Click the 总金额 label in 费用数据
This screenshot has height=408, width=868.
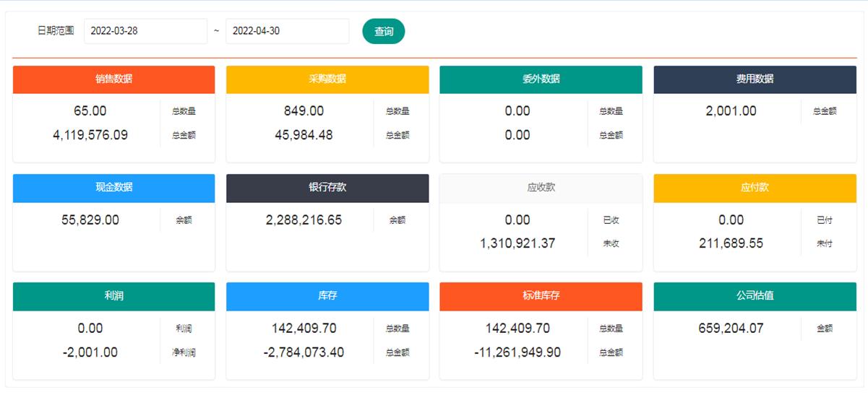(825, 112)
